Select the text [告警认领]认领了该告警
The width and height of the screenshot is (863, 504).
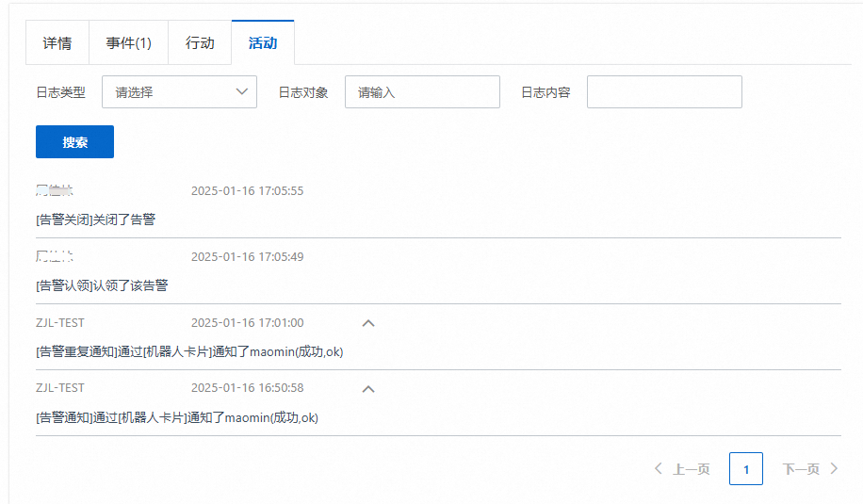pyautogui.click(x=102, y=285)
